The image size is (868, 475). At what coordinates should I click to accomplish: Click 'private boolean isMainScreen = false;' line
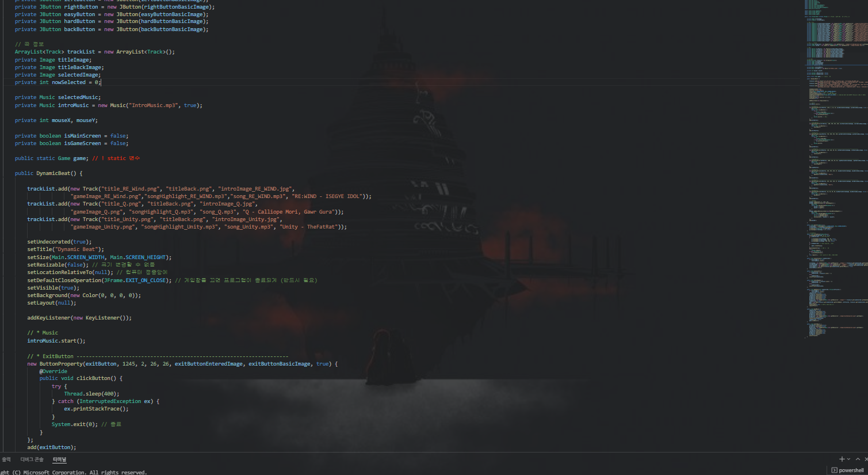(x=71, y=136)
